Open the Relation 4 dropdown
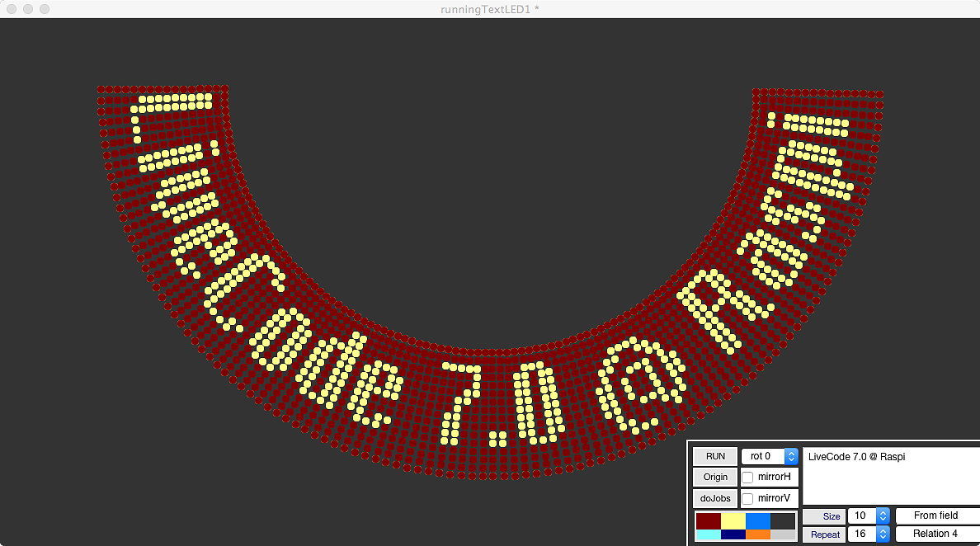 [x=937, y=534]
